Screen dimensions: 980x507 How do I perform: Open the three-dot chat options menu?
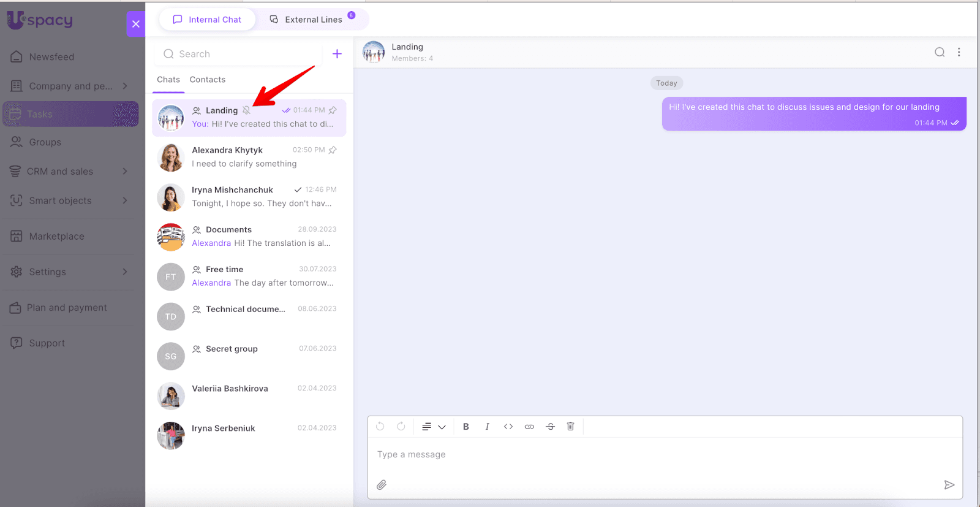[x=959, y=53]
